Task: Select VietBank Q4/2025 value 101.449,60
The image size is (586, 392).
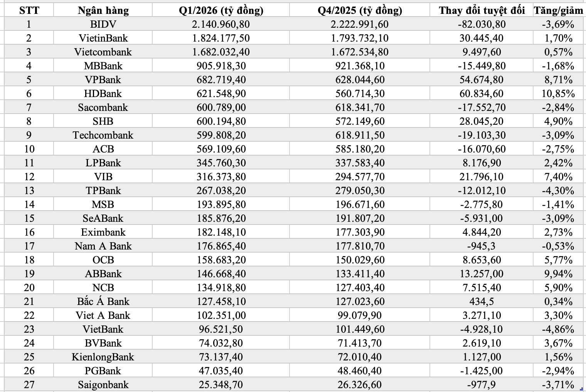Action: (360, 329)
